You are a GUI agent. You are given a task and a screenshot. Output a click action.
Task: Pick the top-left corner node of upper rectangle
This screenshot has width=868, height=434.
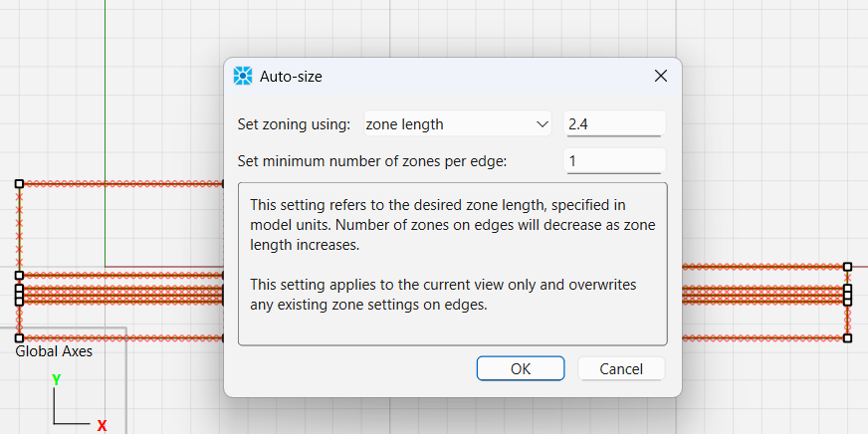coord(19,183)
